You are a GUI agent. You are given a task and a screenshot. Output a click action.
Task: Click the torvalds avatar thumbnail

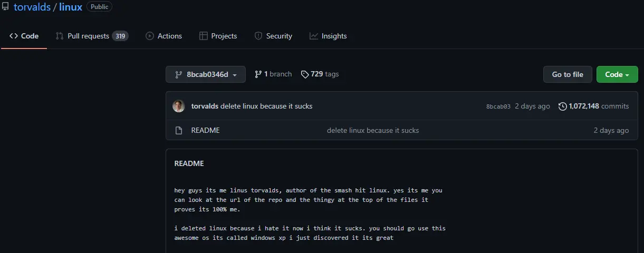tap(179, 106)
